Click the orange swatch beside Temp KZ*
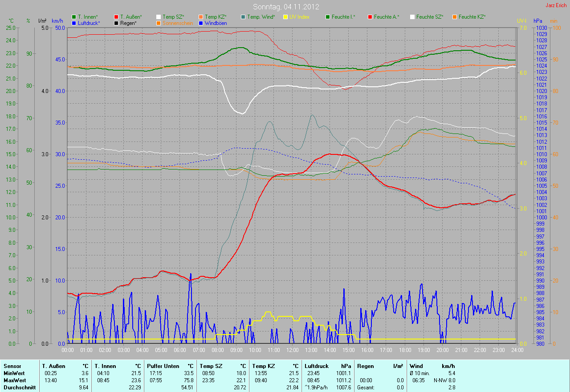 tap(201, 17)
